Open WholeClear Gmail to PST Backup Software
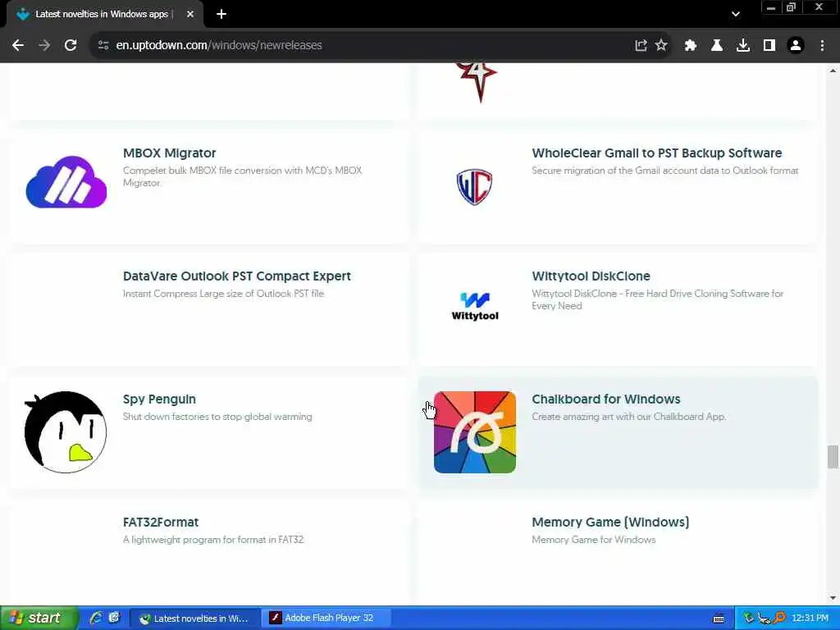 pos(657,153)
